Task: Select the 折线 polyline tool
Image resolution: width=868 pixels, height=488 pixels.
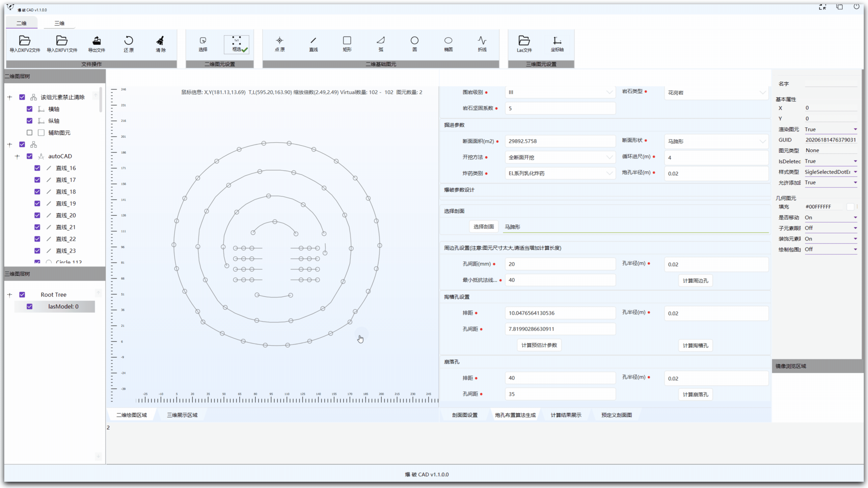Action: point(482,41)
